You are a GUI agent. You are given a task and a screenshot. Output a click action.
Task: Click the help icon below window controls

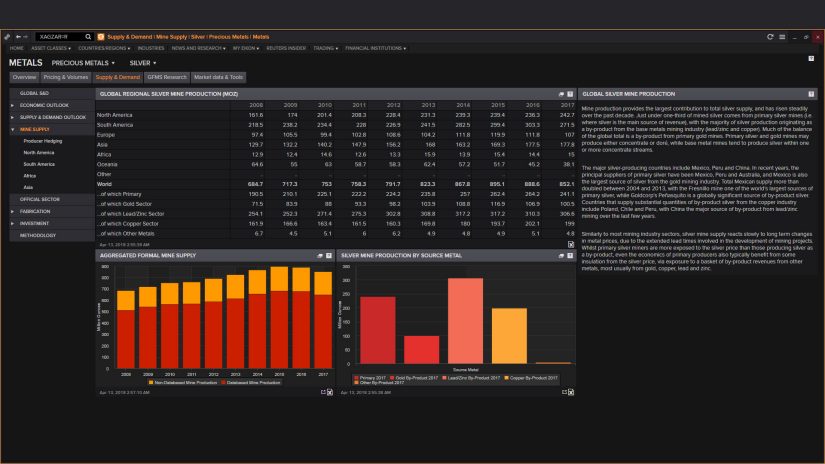811,58
